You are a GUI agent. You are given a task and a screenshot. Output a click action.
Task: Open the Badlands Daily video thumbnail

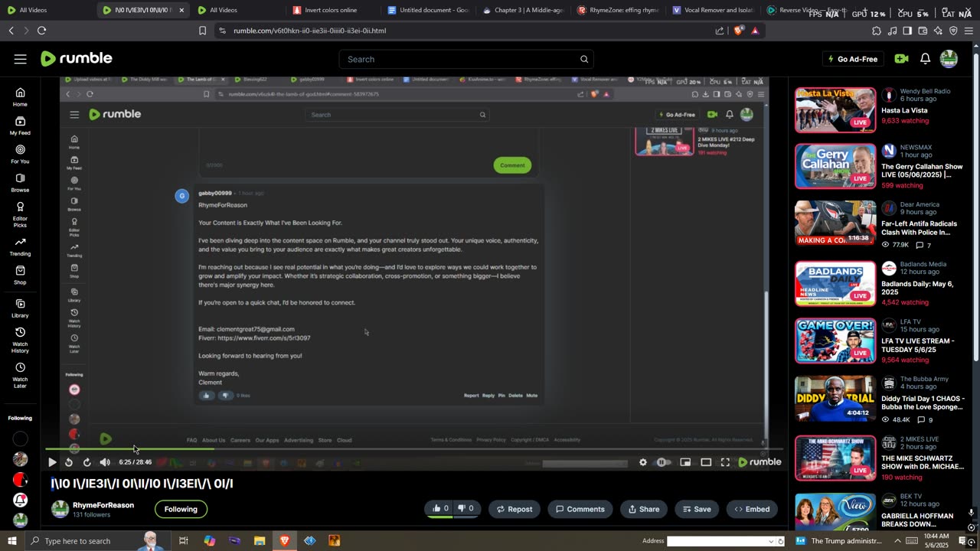pyautogui.click(x=835, y=284)
